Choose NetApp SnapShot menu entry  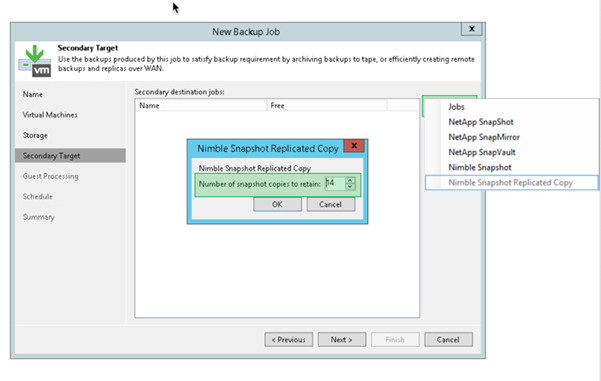pyautogui.click(x=481, y=122)
